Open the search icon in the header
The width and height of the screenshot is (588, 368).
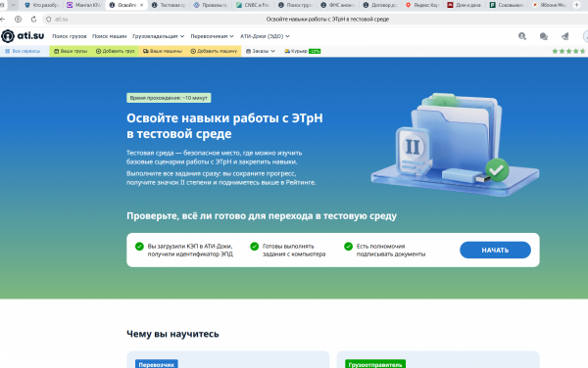coord(522,36)
